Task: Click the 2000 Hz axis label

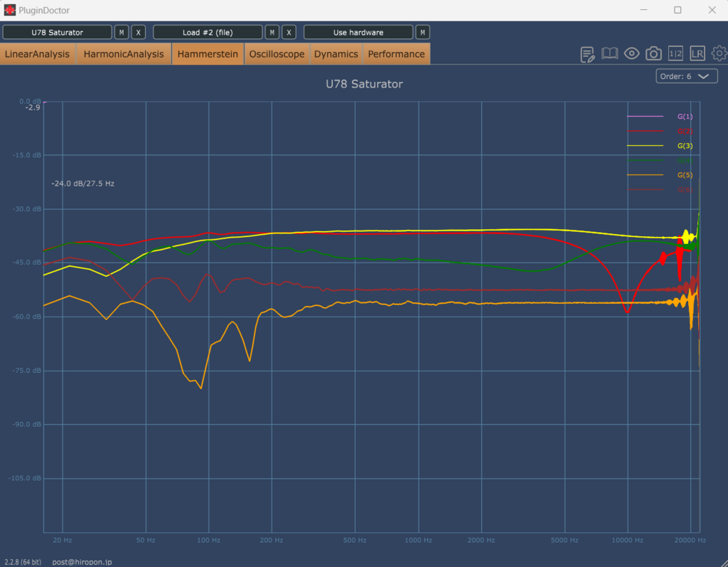Action: coord(481,540)
